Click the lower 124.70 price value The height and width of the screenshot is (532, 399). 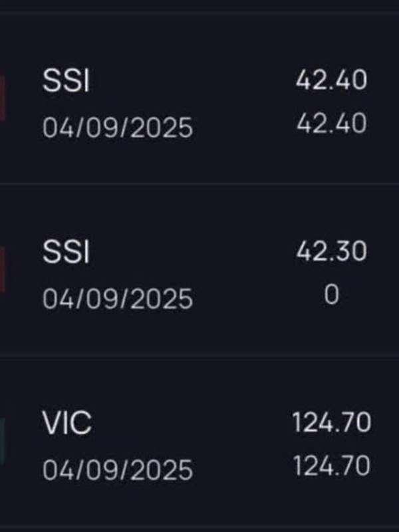coord(331,466)
